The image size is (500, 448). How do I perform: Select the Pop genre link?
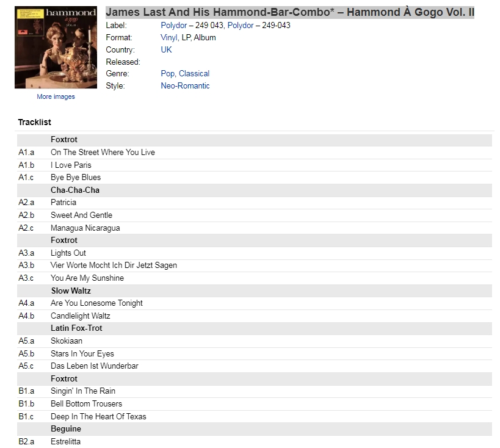[168, 74]
